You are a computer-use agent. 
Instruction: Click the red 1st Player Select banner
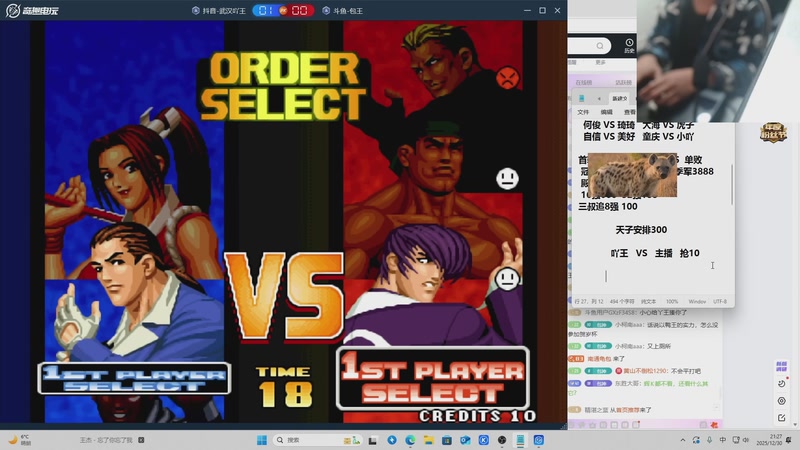433,378
